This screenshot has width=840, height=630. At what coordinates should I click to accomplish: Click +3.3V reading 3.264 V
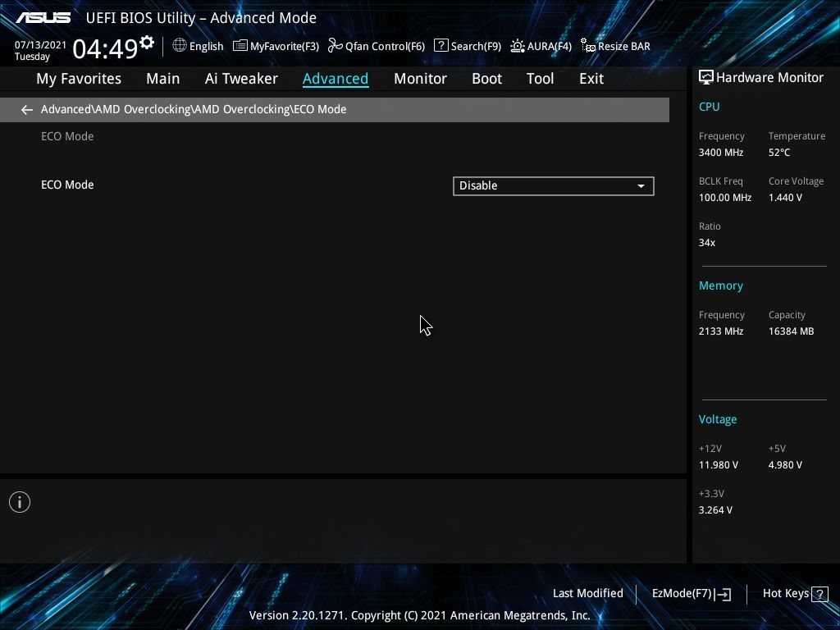pyautogui.click(x=715, y=510)
